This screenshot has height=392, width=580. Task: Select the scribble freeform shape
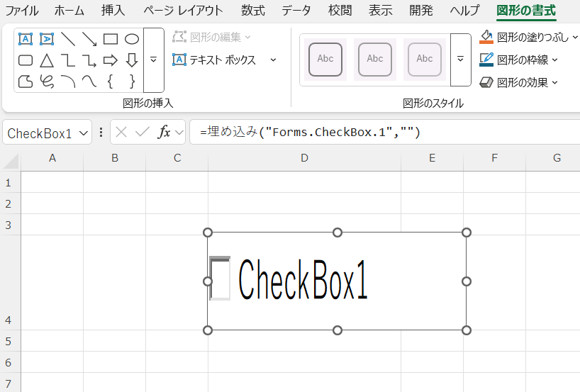[47, 82]
